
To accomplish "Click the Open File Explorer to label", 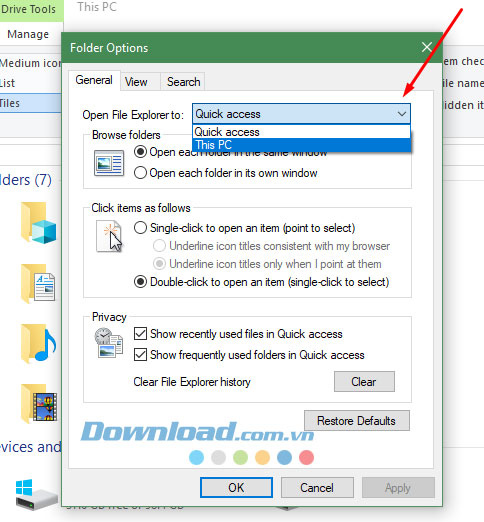I will click(x=133, y=115).
